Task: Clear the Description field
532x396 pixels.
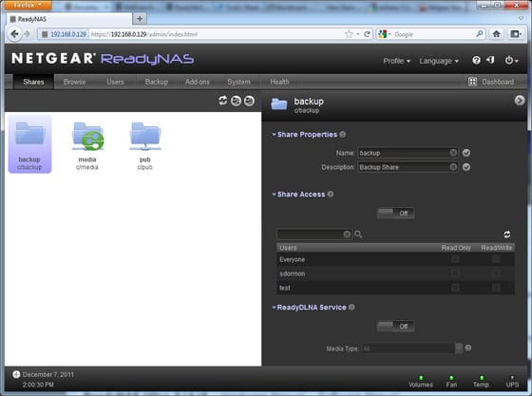Action: pyautogui.click(x=453, y=167)
